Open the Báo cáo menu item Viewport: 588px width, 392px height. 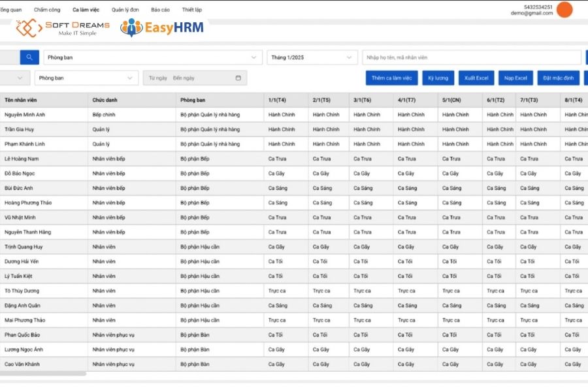(160, 10)
